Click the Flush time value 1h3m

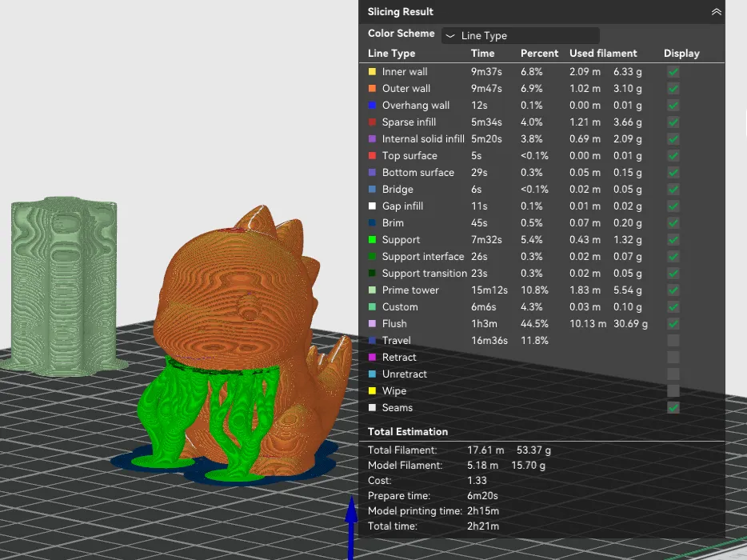click(484, 324)
